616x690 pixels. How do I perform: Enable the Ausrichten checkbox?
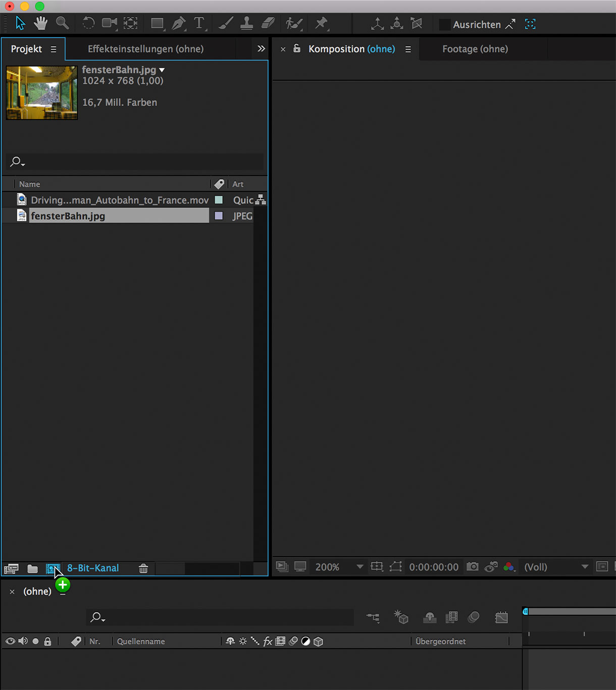[444, 24]
